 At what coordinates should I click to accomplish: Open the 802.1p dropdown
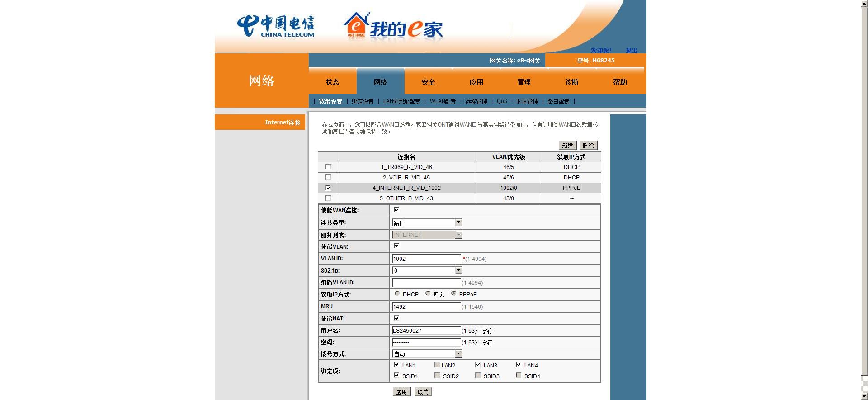[427, 270]
